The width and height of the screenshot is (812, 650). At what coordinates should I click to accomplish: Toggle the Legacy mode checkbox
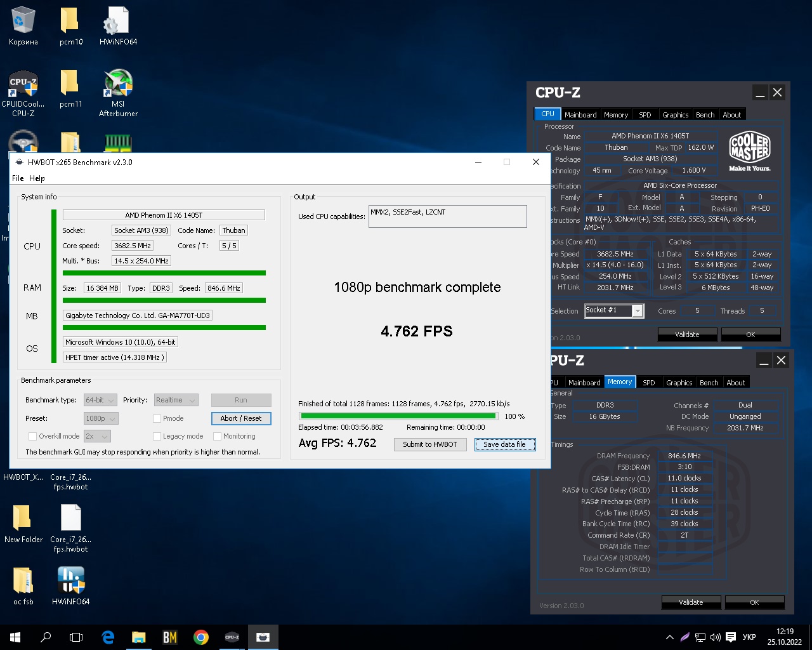(157, 436)
